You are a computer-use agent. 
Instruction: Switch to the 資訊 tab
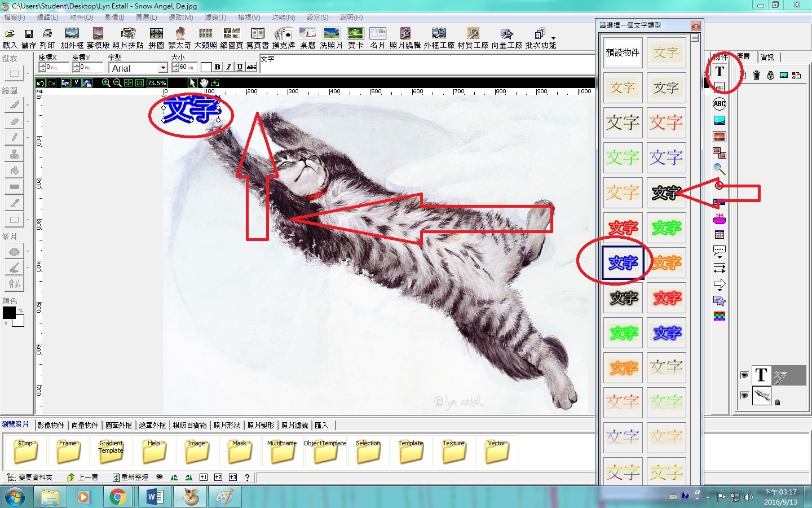(x=767, y=57)
